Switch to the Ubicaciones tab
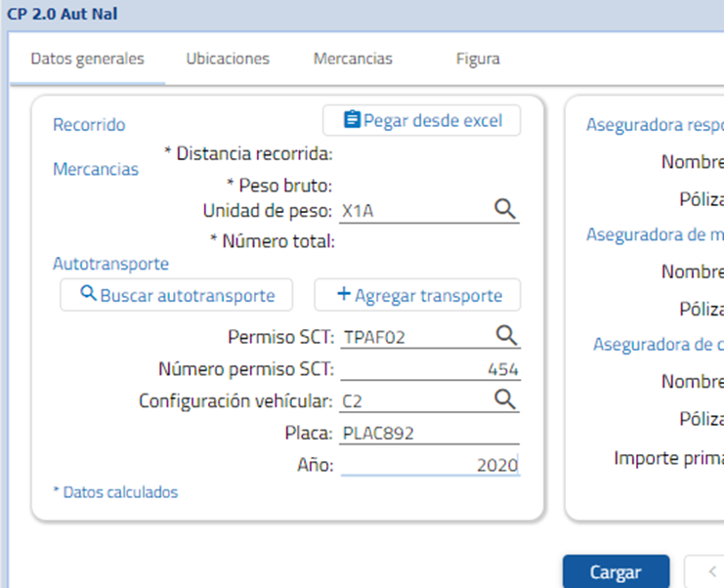This screenshot has height=588, width=724. point(228,59)
